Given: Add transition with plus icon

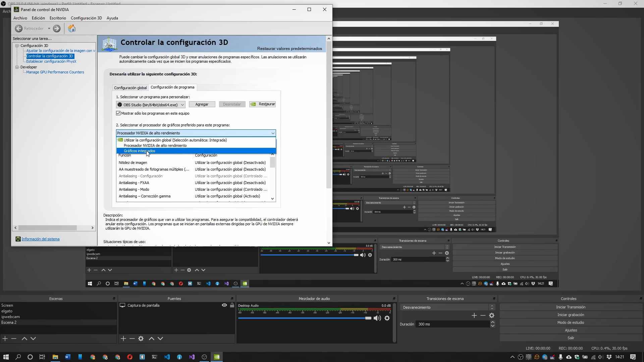Looking at the screenshot, I should [474, 315].
